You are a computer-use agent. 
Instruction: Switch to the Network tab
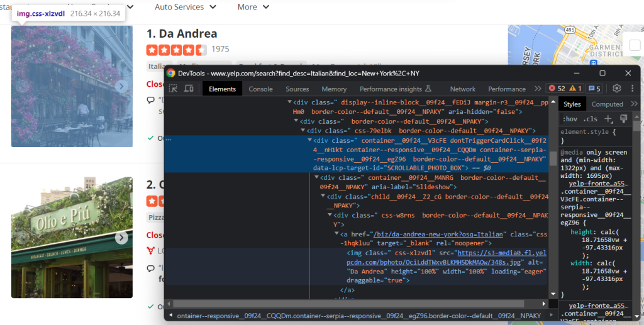(x=462, y=89)
